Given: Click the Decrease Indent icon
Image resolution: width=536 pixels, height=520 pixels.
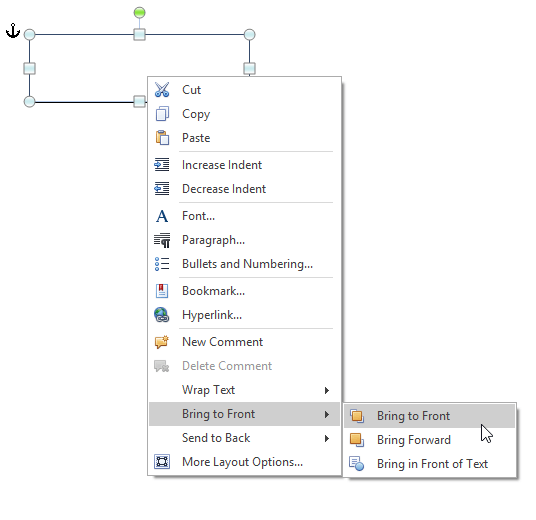Looking at the screenshot, I should click(x=162, y=189).
